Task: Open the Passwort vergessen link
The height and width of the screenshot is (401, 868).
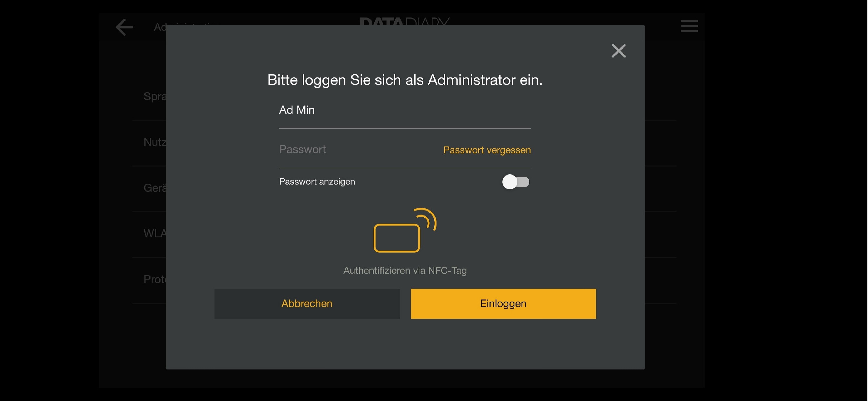Action: [x=487, y=150]
